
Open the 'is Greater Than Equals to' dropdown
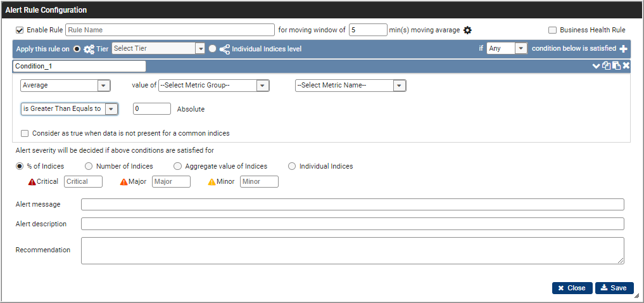(x=70, y=109)
